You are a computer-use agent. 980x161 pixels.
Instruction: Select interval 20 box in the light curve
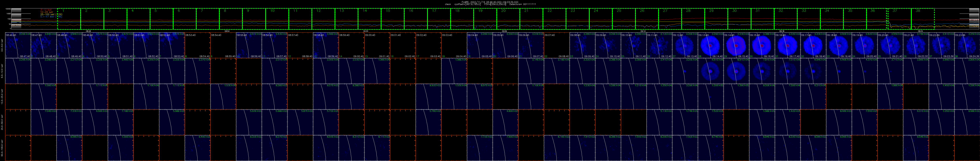pos(508,19)
